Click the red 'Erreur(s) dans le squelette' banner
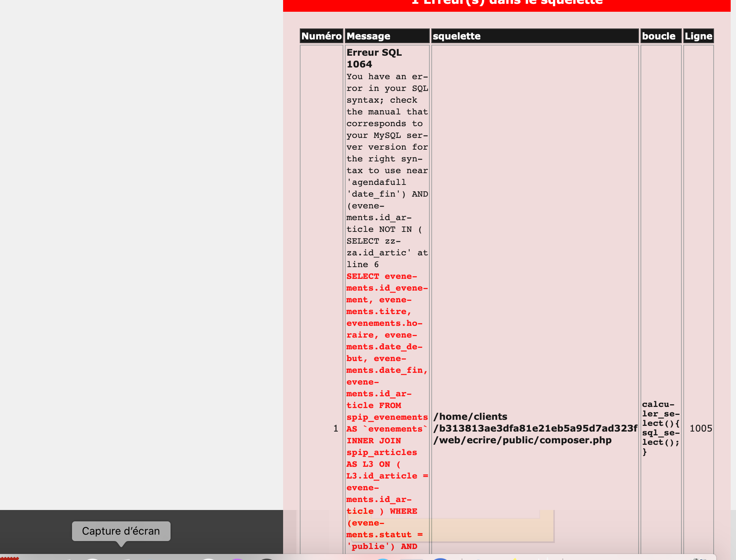Screen dimensions: 736x560 pos(507,5)
